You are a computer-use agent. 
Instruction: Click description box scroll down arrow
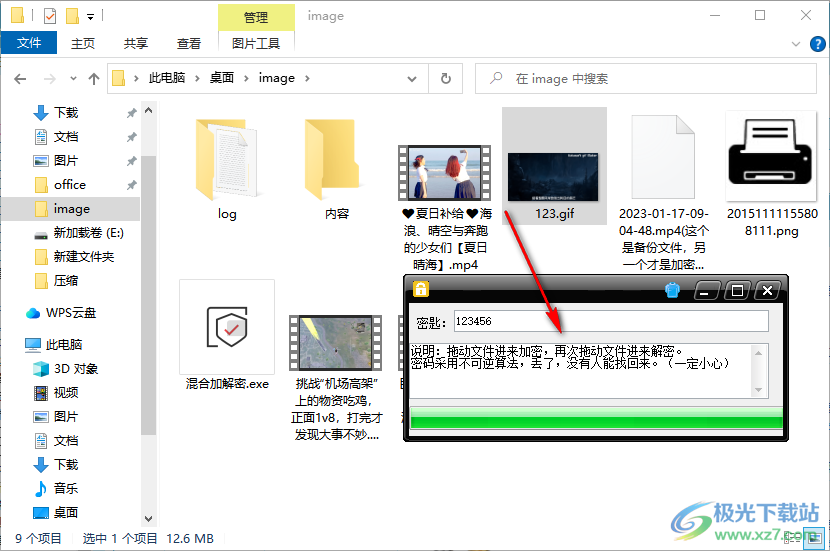click(x=759, y=390)
